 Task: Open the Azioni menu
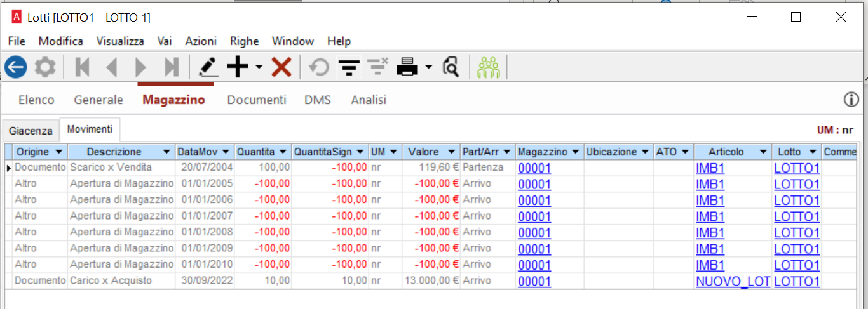point(201,41)
